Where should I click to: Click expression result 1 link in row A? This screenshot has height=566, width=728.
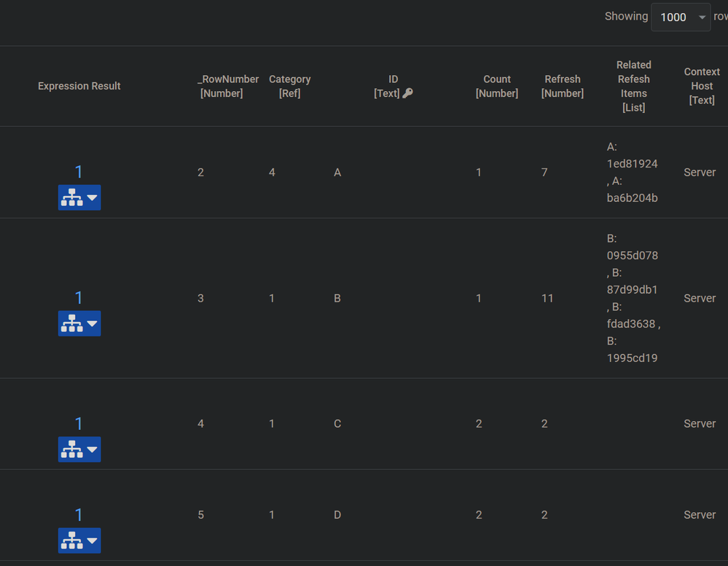tap(79, 172)
